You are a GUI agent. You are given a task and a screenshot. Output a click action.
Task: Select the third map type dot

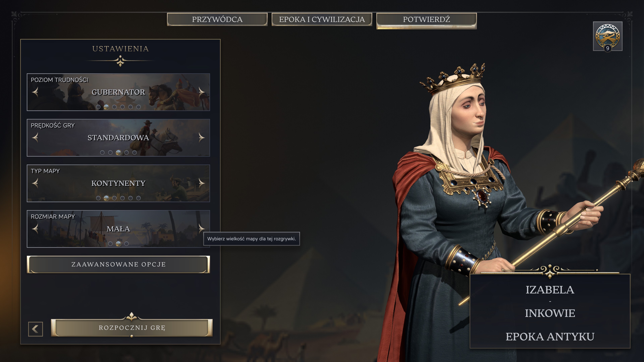pyautogui.click(x=115, y=198)
